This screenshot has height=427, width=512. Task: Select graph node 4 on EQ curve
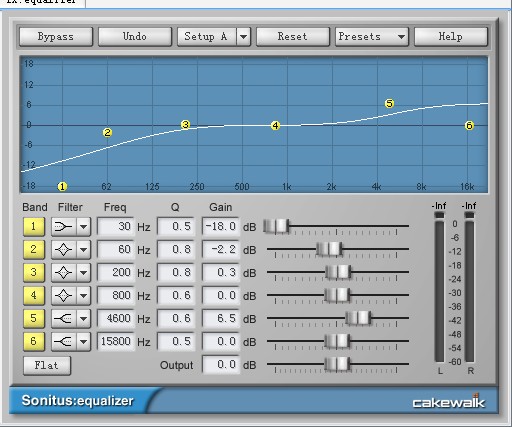275,126
